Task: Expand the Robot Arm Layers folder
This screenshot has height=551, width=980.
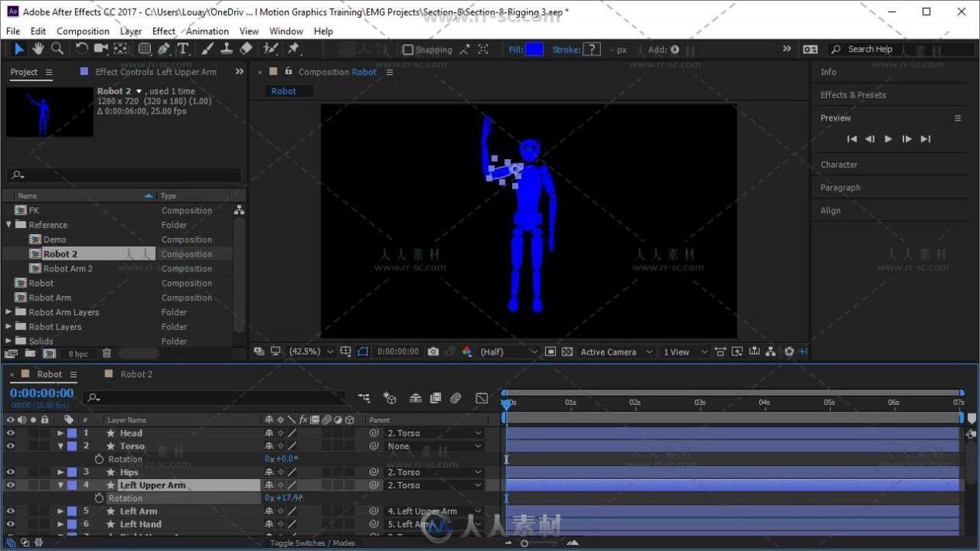Action: coord(9,312)
